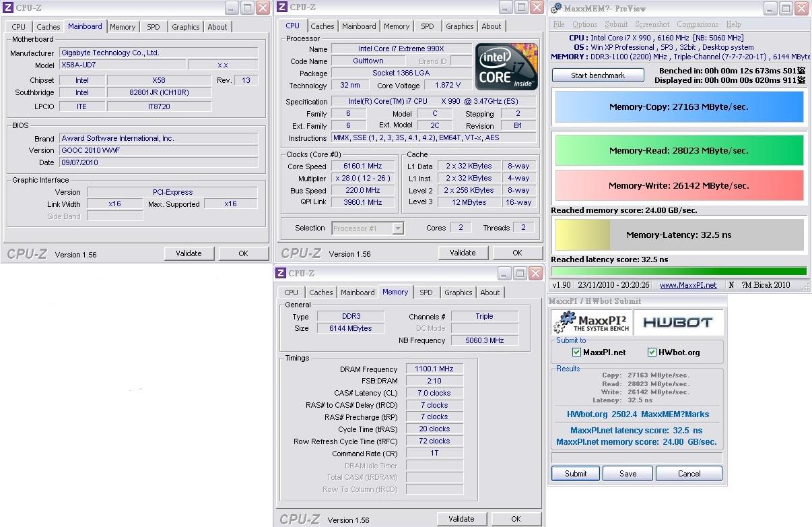This screenshot has width=812, height=527.
Task: Click the blue Memory-Copy result bar
Action: pyautogui.click(x=679, y=106)
